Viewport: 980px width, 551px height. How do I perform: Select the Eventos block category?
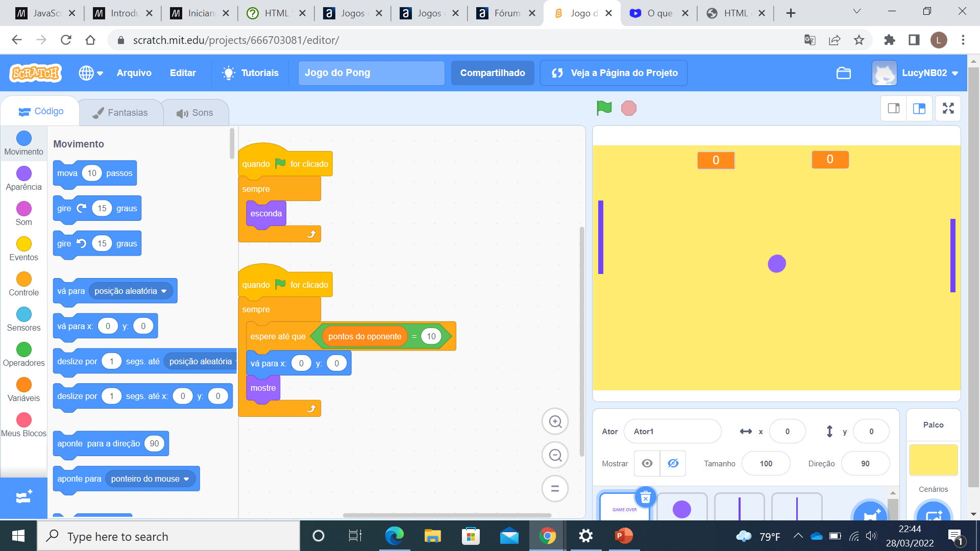coord(23,249)
